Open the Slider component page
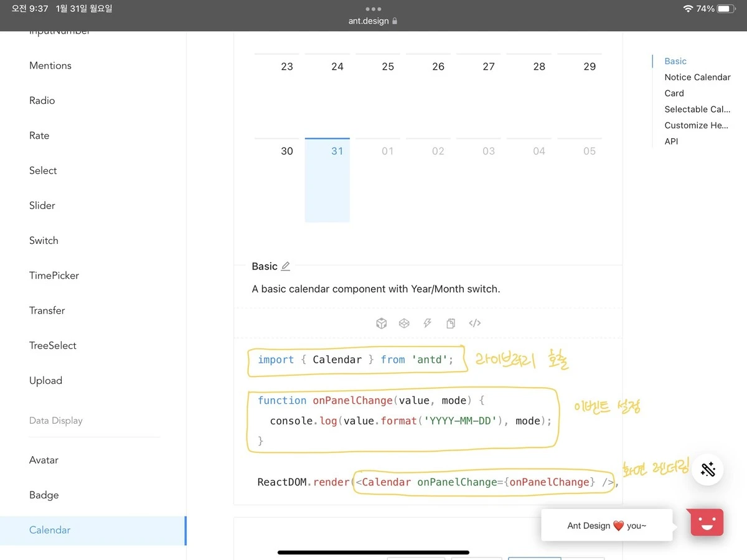 click(42, 205)
